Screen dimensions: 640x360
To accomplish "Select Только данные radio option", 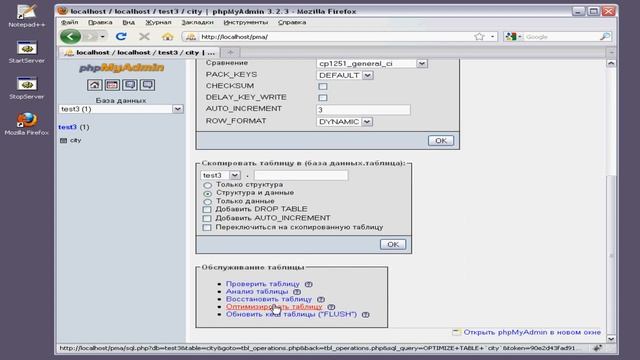I will pyautogui.click(x=208, y=202).
